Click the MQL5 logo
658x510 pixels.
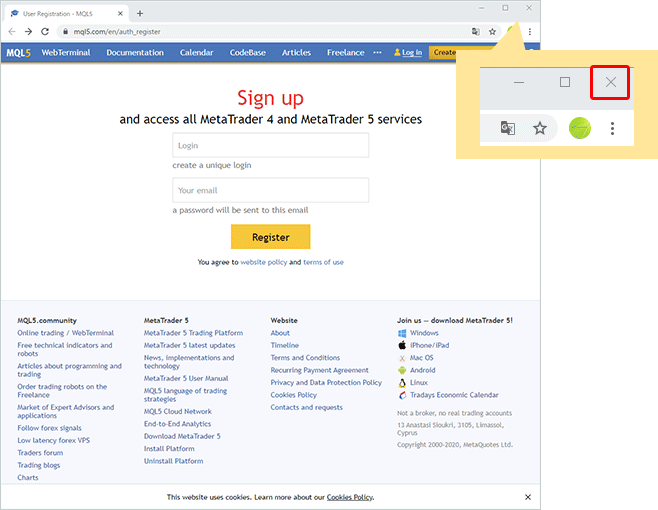tap(18, 53)
